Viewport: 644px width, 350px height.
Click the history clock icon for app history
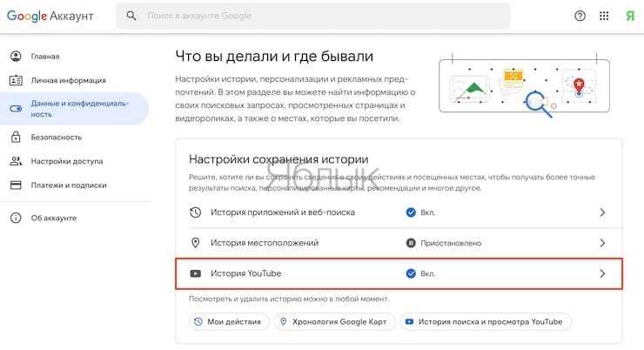(x=196, y=212)
